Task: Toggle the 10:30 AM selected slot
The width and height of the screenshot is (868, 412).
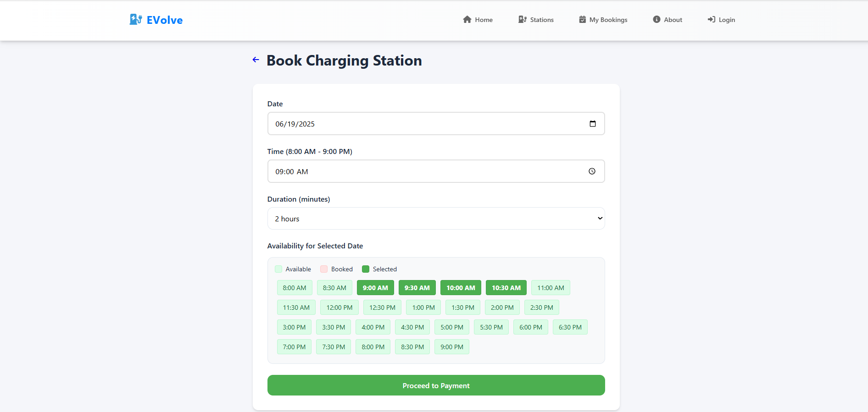Action: 506,288
